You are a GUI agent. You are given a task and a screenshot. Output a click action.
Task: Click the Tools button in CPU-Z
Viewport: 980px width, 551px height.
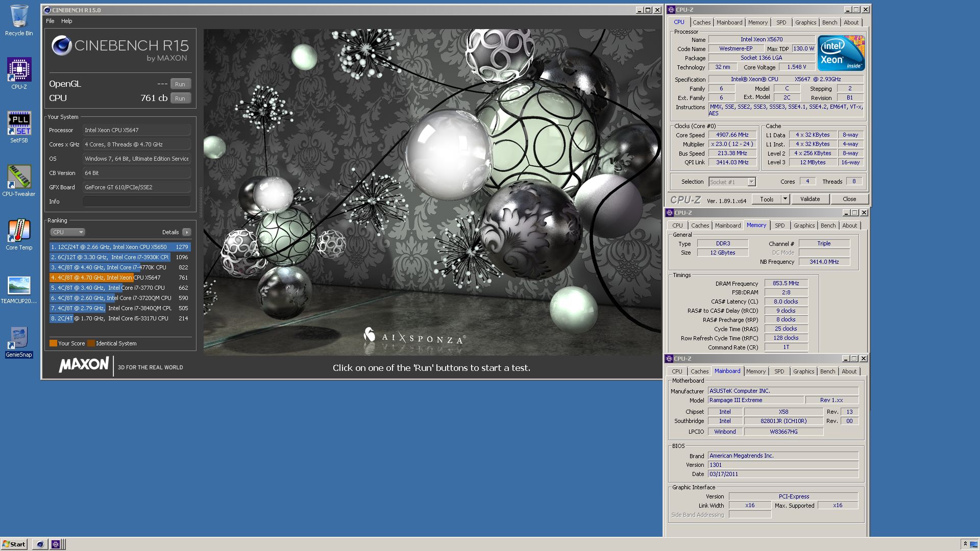coord(767,199)
